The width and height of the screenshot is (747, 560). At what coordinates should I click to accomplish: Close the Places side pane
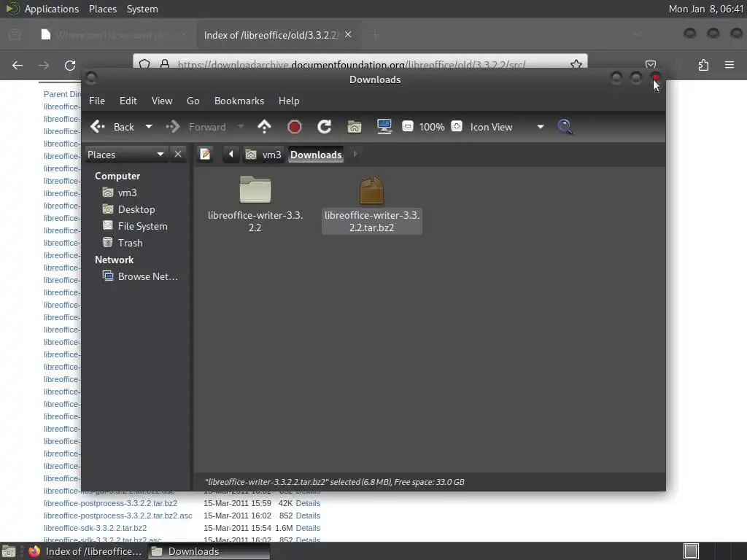tap(178, 155)
